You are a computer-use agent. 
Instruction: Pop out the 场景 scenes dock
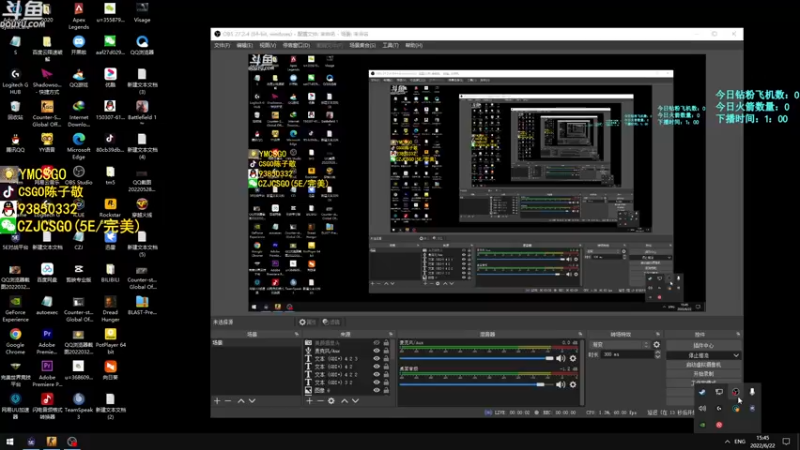[x=296, y=334]
